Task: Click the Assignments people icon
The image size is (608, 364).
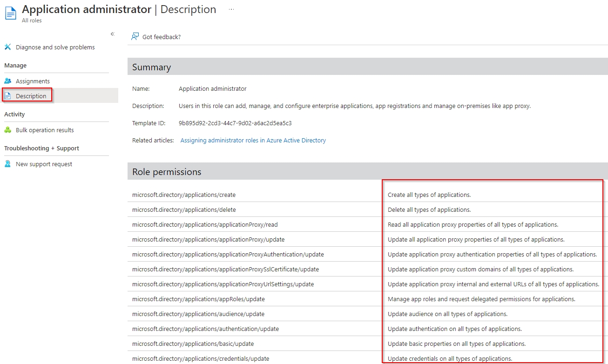Action: 7,81
